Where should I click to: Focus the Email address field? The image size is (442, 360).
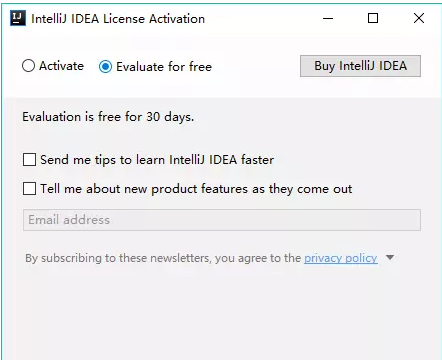[x=222, y=220]
